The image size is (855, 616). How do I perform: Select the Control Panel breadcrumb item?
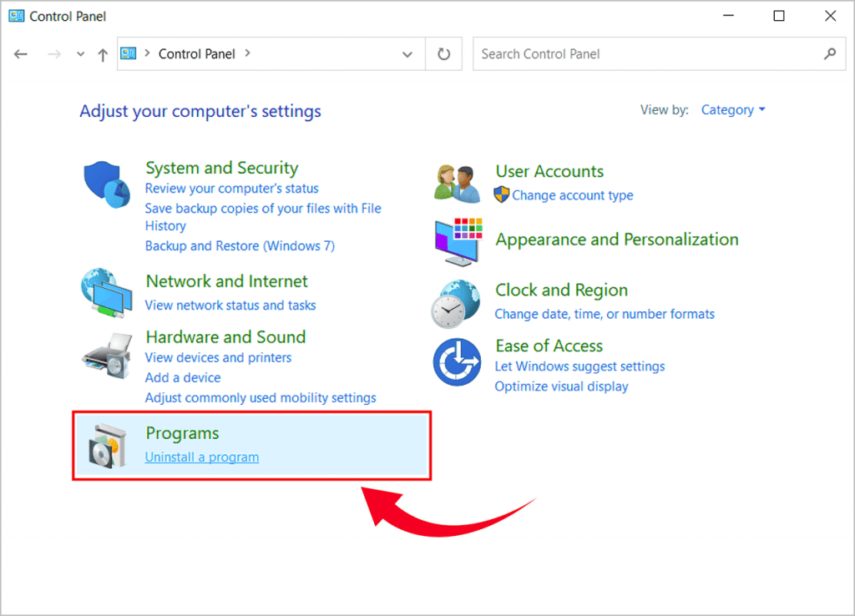(197, 54)
